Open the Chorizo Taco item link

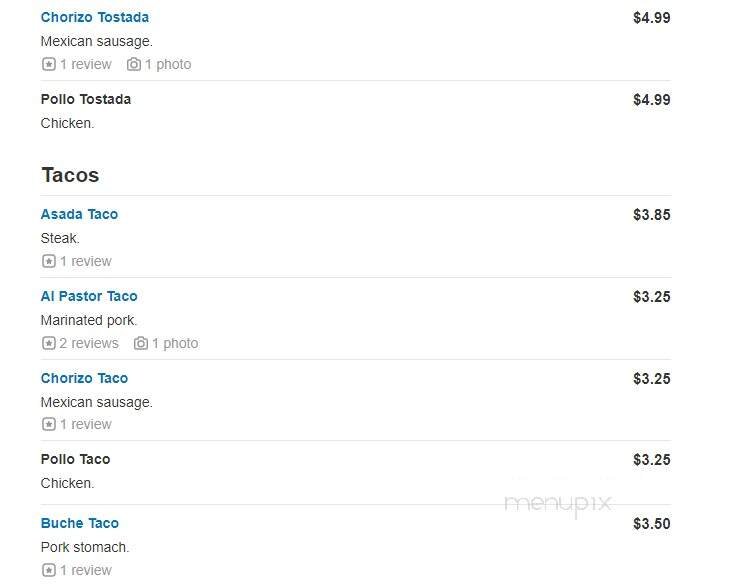84,378
